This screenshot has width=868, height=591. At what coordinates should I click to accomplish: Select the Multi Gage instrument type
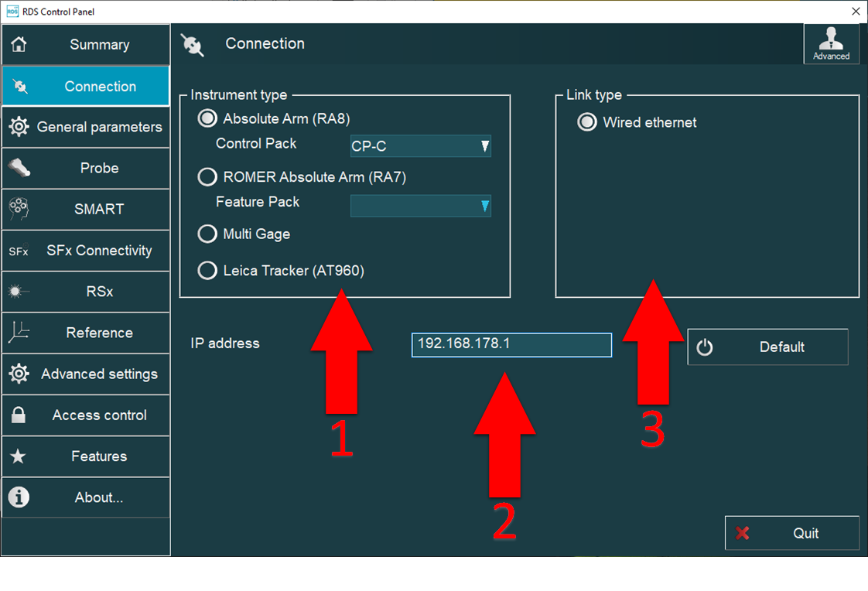tap(207, 234)
